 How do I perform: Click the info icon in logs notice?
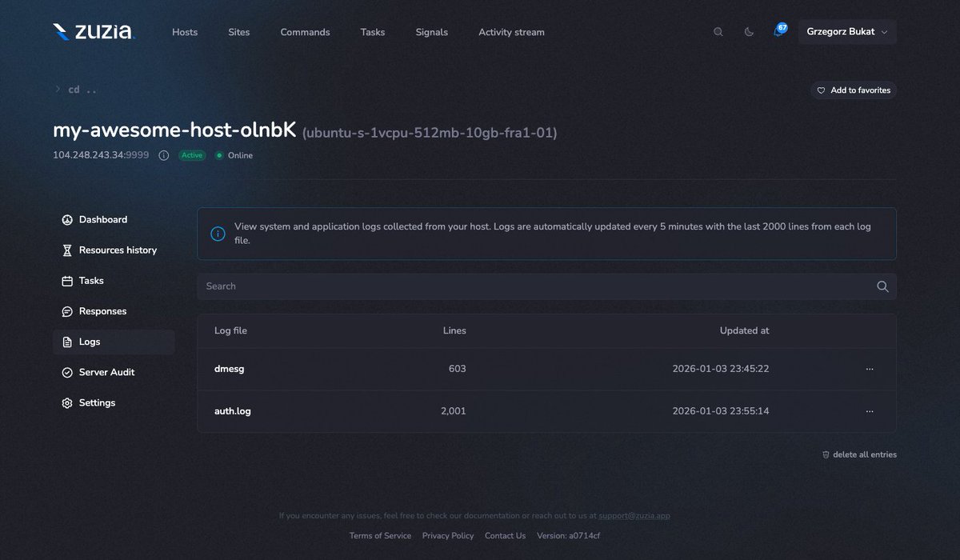(218, 234)
